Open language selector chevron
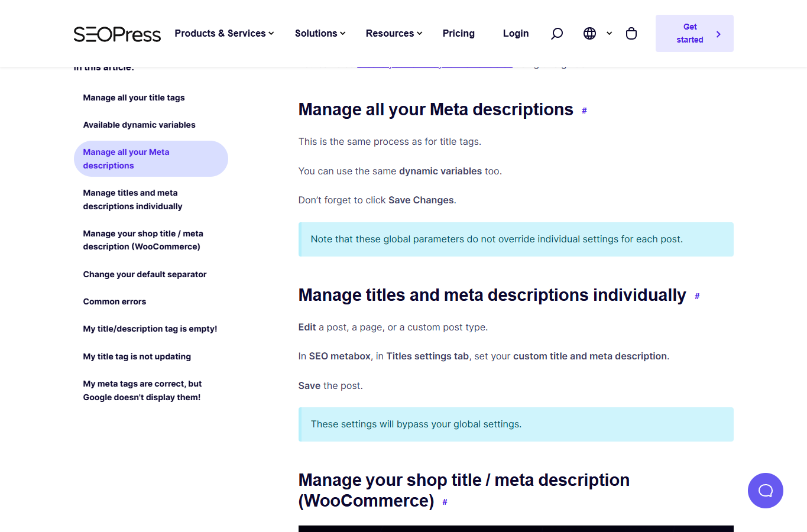 (609, 34)
